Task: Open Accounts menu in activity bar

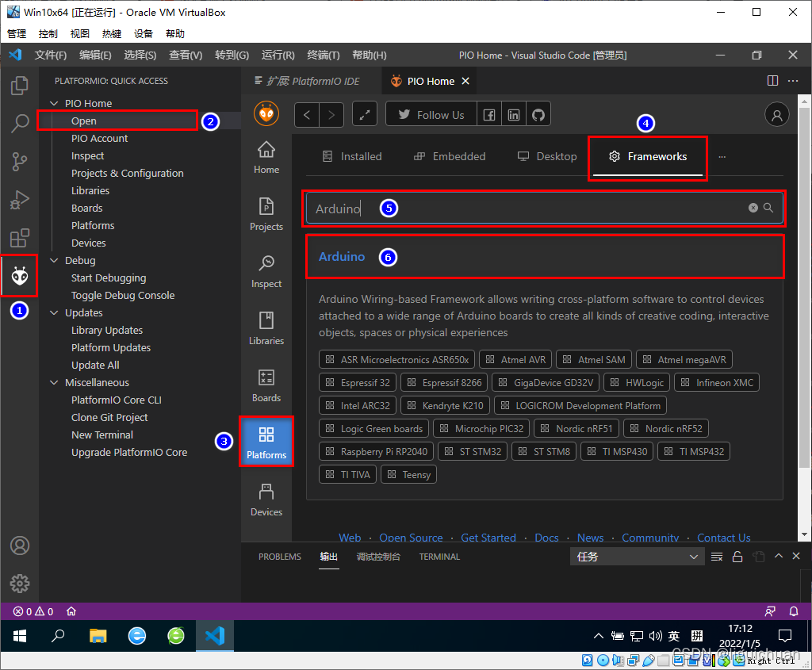Action: click(x=20, y=546)
